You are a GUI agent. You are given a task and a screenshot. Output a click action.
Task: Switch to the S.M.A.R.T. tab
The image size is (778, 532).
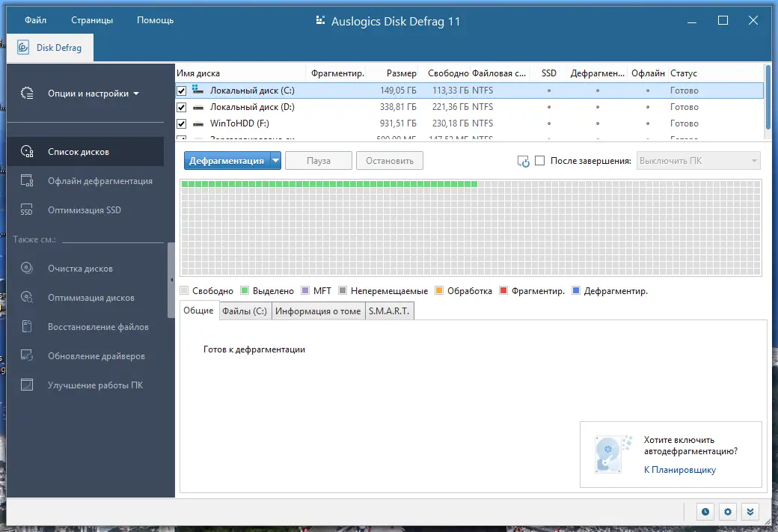pos(388,310)
